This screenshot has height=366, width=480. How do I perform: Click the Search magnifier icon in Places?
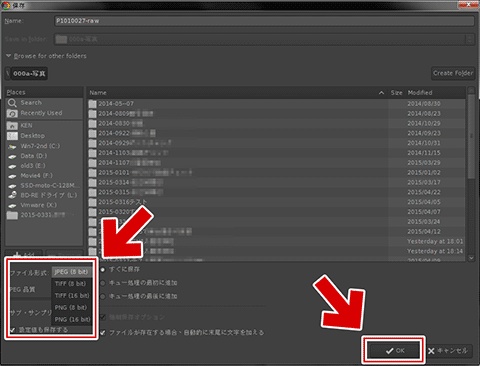12,103
